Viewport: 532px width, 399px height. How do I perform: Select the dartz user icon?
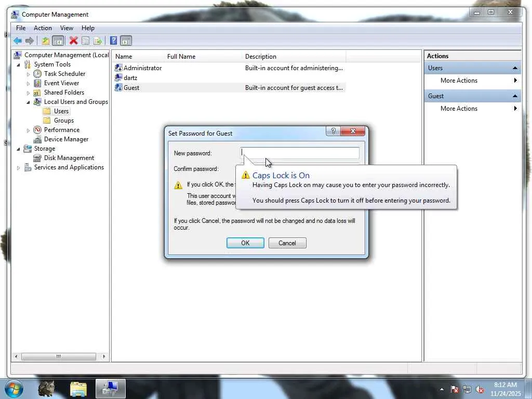[x=118, y=78]
